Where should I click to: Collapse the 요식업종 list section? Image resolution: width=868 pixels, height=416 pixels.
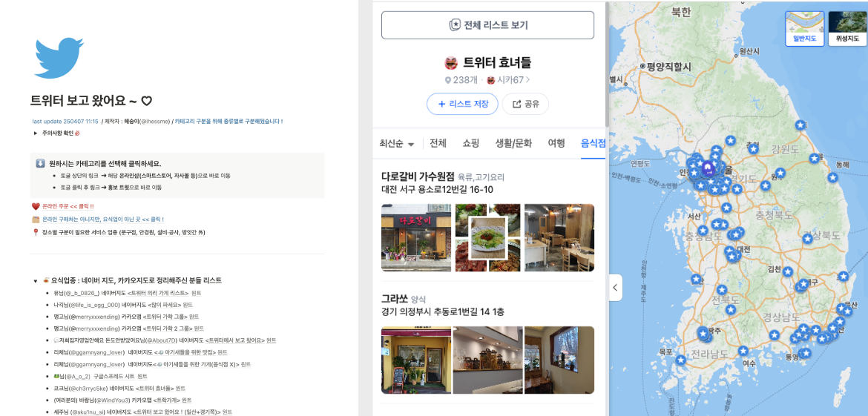click(36, 280)
